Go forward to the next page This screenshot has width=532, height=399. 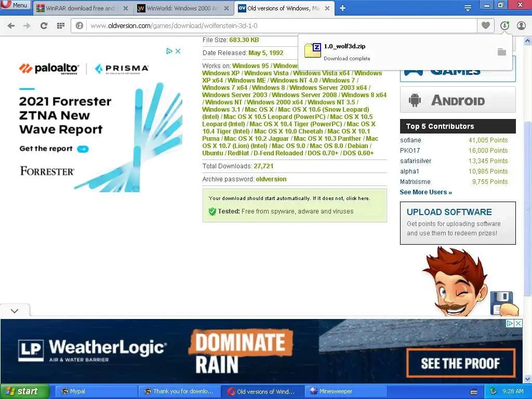[x=27, y=25]
